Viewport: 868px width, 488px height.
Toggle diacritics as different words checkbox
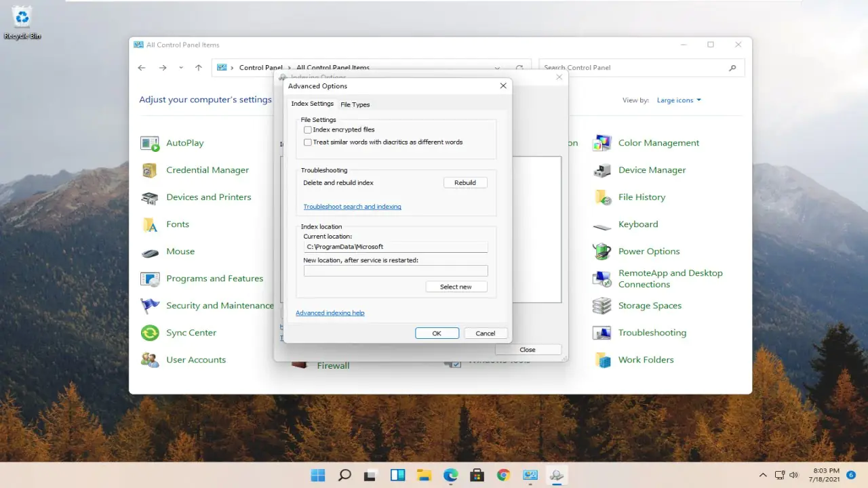coord(308,142)
